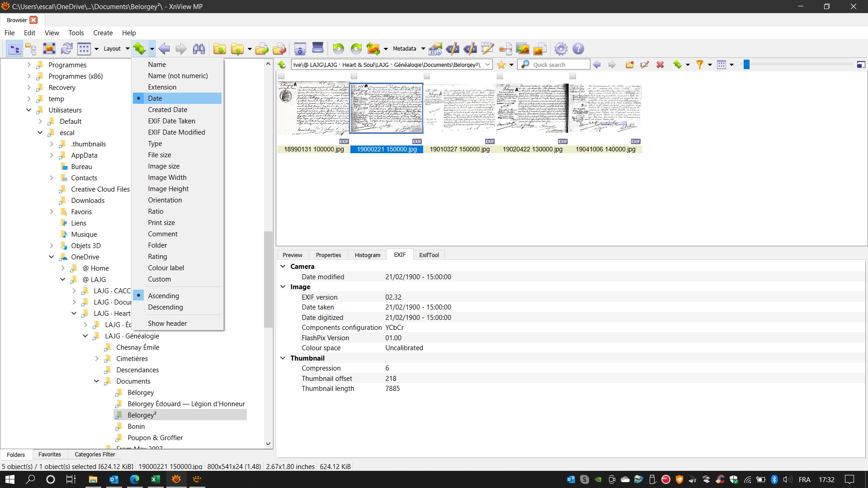Click the red X delete icon
This screenshot has height=488, width=868.
pyautogui.click(x=660, y=65)
